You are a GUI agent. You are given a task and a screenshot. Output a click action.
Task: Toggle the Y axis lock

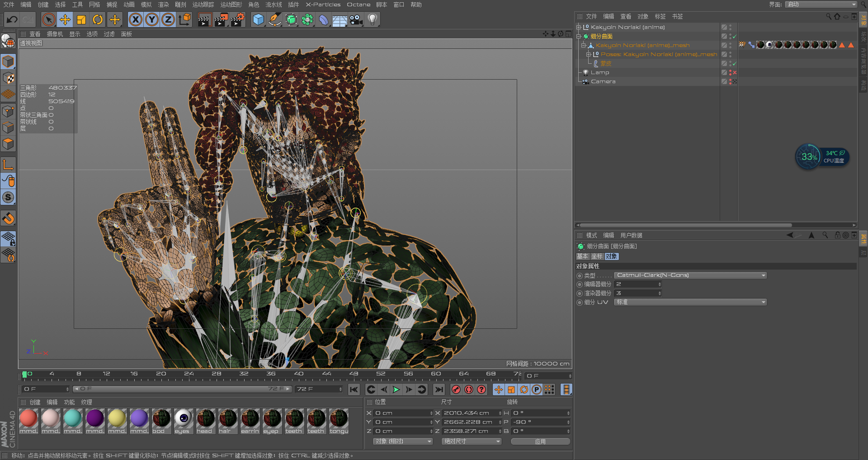click(x=152, y=19)
